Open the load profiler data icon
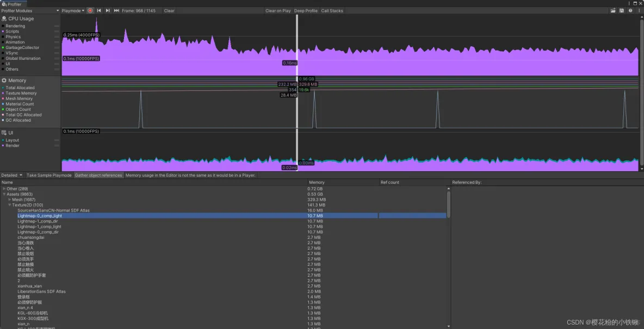 click(x=613, y=11)
